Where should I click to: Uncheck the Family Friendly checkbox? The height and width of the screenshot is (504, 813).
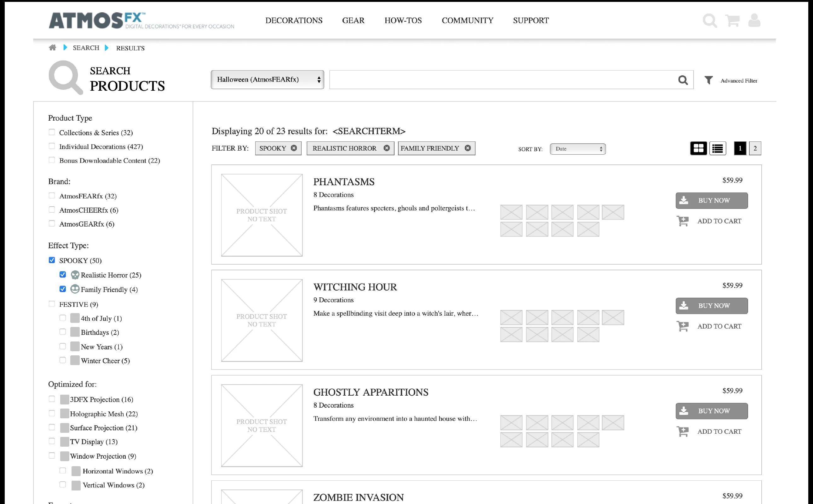(63, 289)
